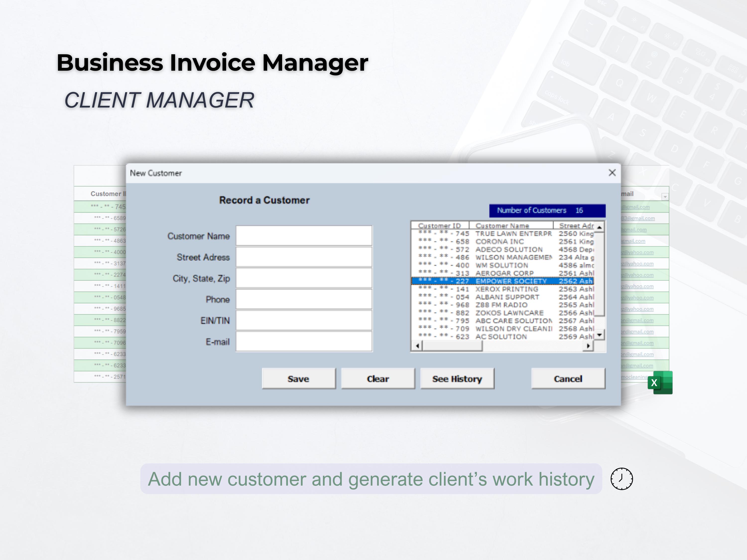This screenshot has width=747, height=560.
Task: Click the Clear button
Action: 378,379
